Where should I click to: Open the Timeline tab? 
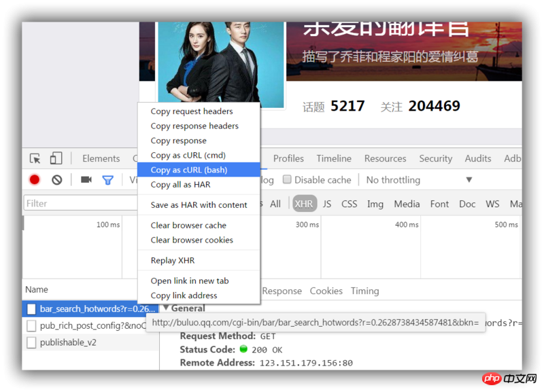click(334, 158)
